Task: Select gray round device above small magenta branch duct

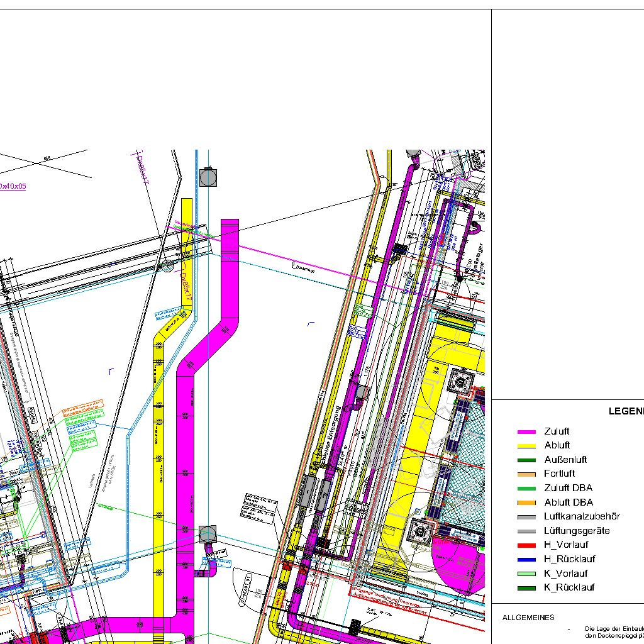Action: click(208, 535)
